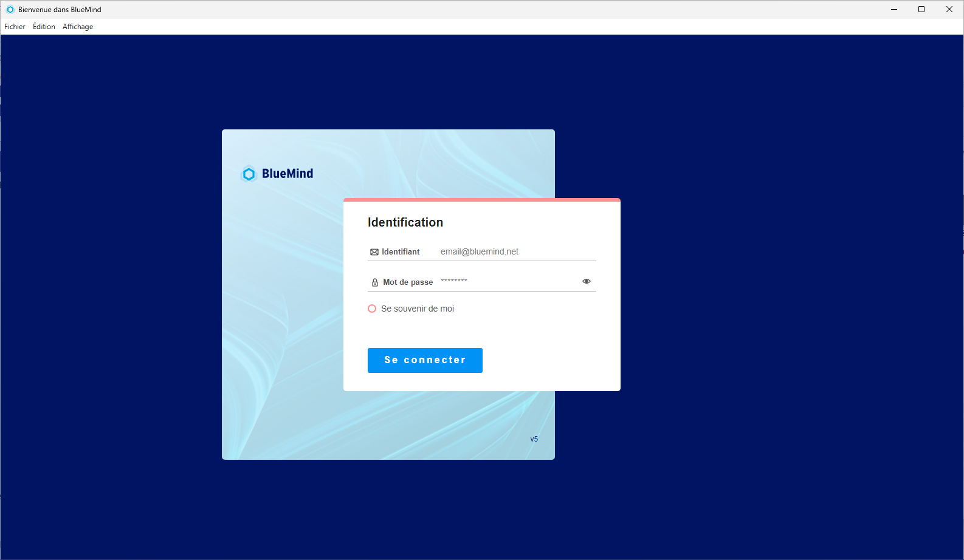The width and height of the screenshot is (964, 560).
Task: Click the envelope icon beside Identifiant
Action: (374, 252)
